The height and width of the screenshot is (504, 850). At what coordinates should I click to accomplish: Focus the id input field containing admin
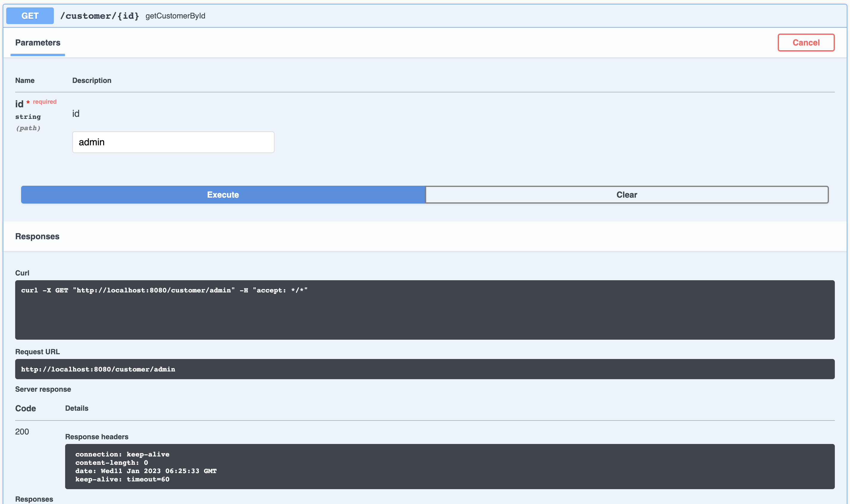[173, 142]
